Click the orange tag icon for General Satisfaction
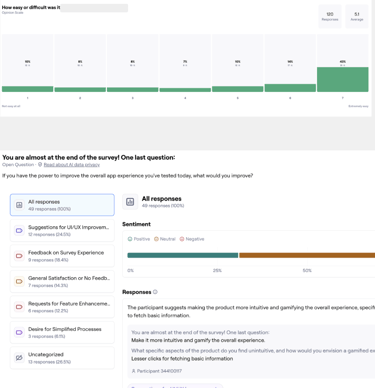The image size is (375, 388). [19, 281]
